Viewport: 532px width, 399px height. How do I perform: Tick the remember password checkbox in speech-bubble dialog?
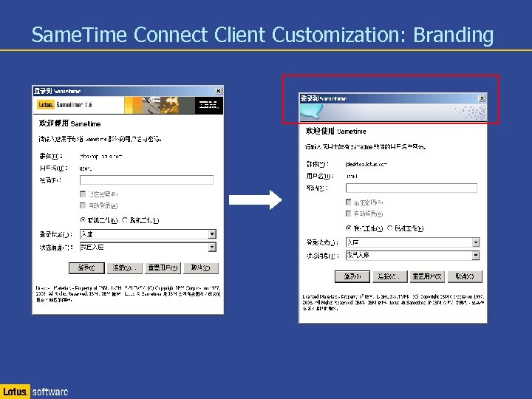pos(348,202)
